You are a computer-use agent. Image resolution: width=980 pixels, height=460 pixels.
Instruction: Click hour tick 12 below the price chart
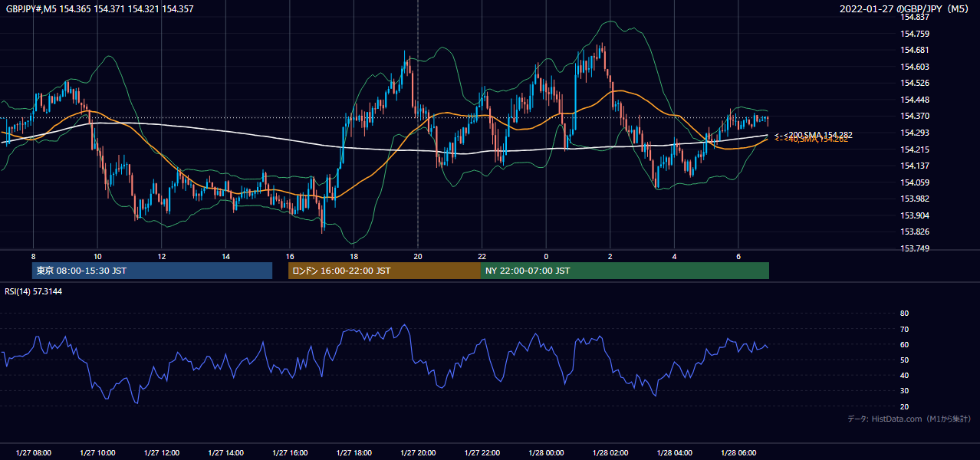point(162,256)
